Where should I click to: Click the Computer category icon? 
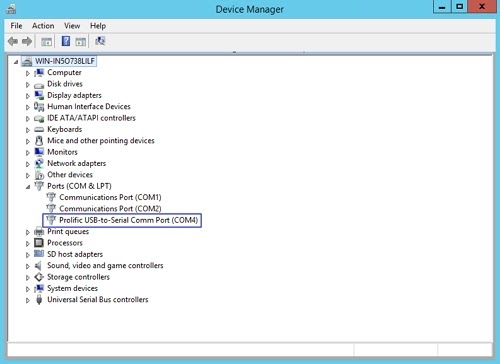point(39,72)
